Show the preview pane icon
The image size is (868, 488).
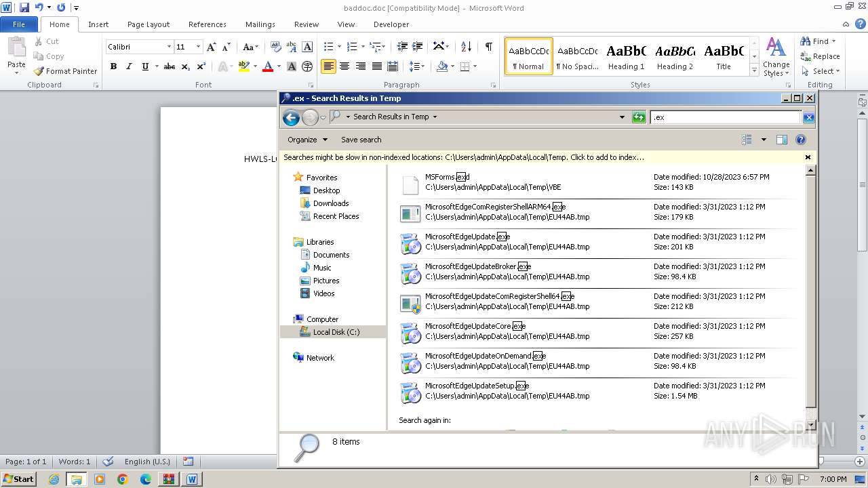click(x=781, y=140)
